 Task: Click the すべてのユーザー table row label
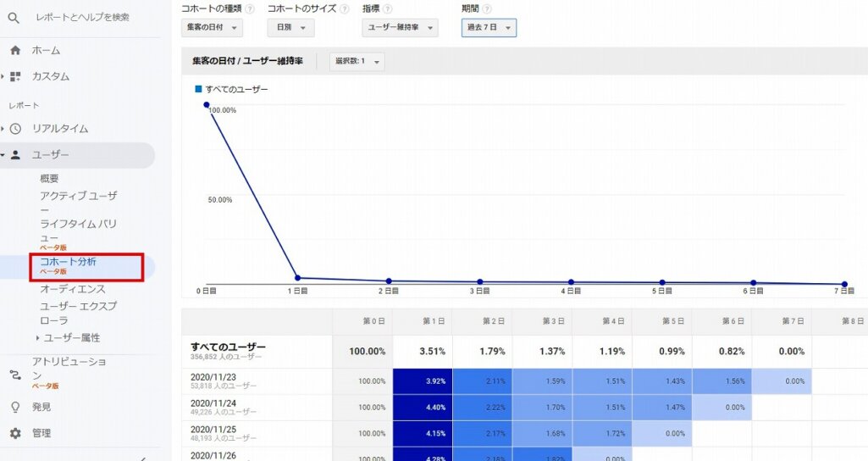tap(228, 347)
